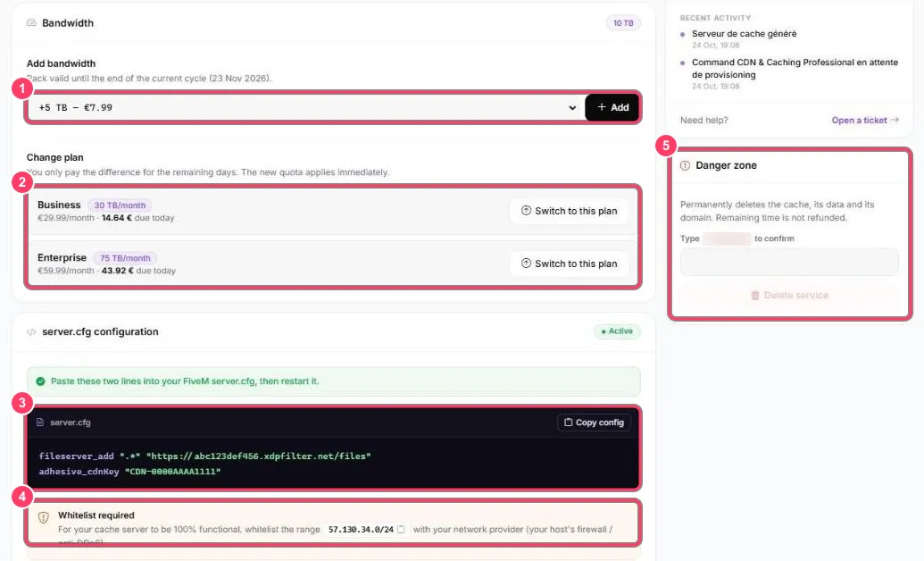The width and height of the screenshot is (924, 561).
Task: Click the 'server.cfg configuration' heading text
Action: coord(100,332)
